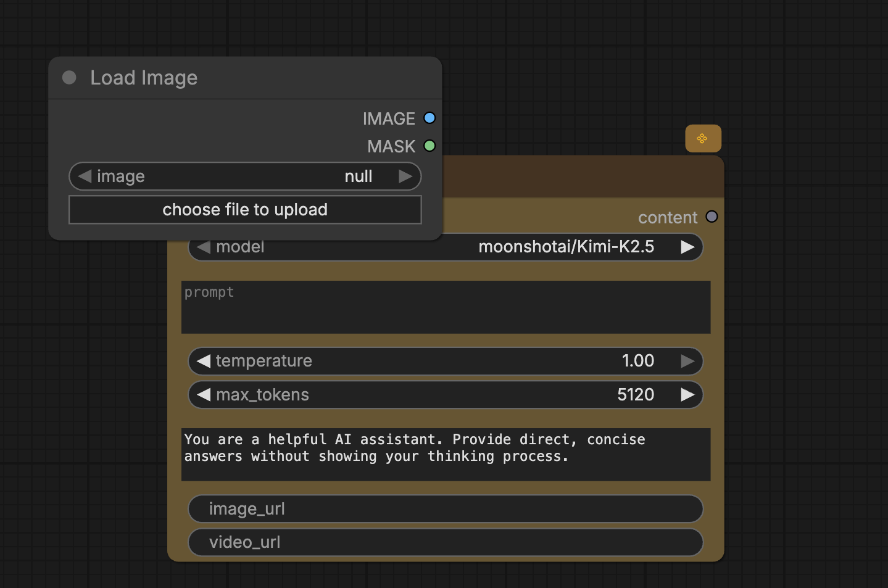Decrease max_tokens with left arrow

[204, 395]
